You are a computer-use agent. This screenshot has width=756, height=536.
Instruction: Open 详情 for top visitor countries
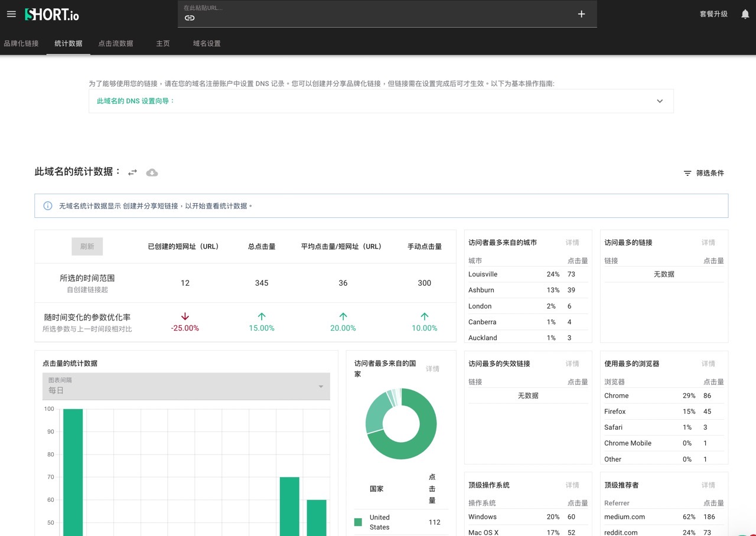[x=433, y=369]
